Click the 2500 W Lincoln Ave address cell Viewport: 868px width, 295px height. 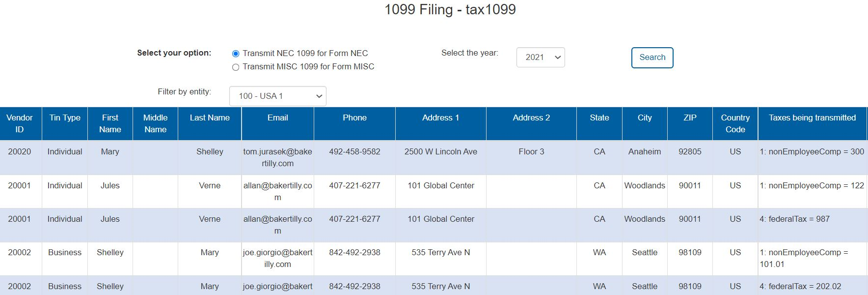440,152
